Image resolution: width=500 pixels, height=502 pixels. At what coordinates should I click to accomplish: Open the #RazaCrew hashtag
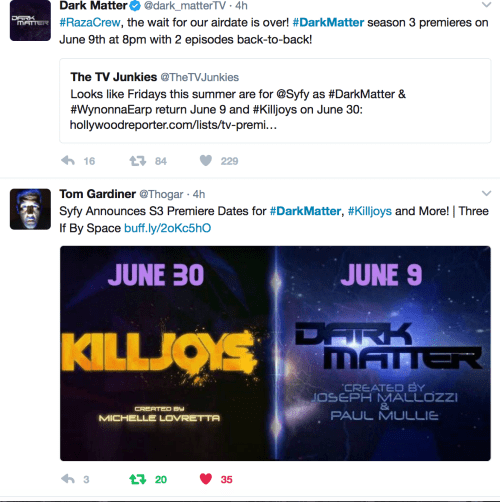(x=90, y=22)
